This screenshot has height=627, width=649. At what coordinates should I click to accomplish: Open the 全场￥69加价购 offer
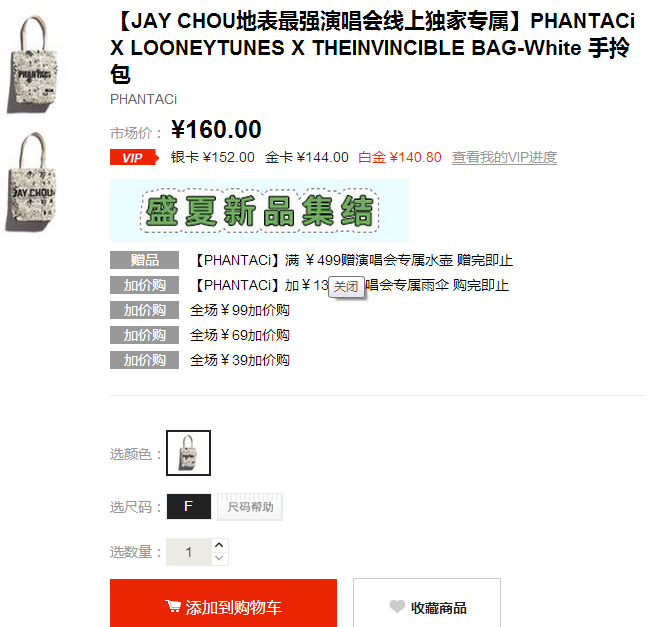(x=240, y=335)
